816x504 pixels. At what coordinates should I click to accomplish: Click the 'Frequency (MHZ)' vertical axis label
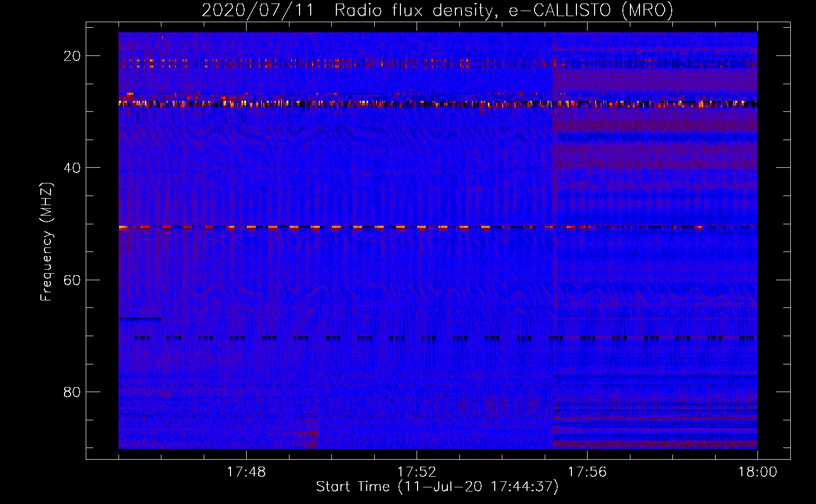point(46,242)
